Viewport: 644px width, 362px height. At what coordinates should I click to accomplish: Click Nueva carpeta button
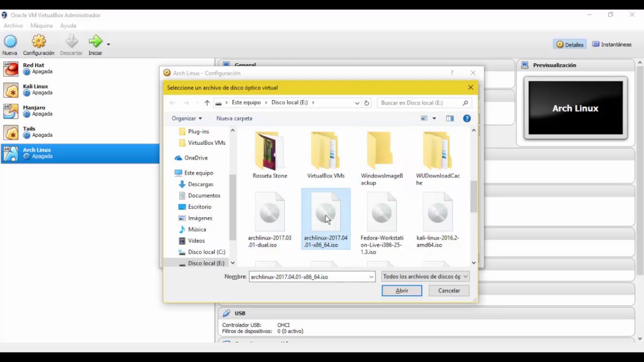tap(234, 118)
